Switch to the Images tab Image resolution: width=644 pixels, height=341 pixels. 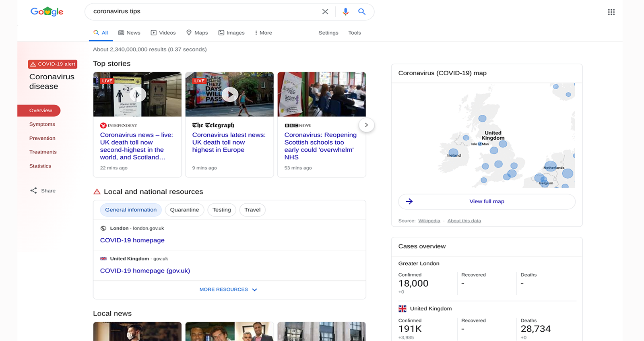(231, 33)
